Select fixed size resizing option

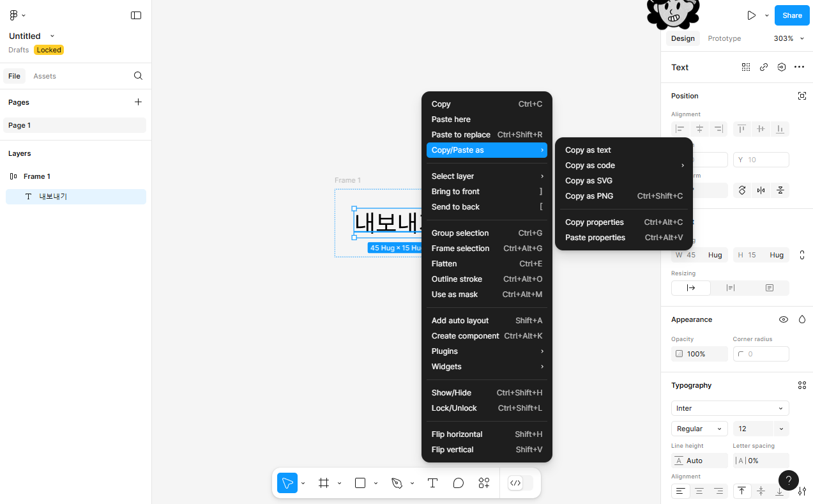(770, 288)
